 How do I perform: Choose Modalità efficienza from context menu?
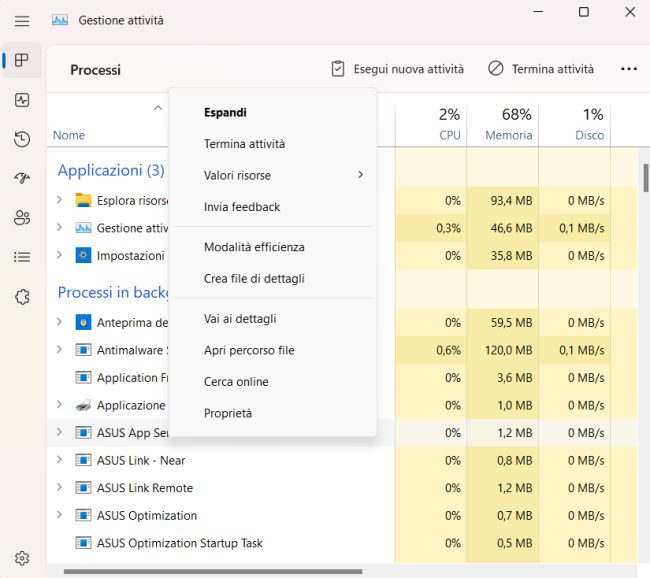click(254, 247)
